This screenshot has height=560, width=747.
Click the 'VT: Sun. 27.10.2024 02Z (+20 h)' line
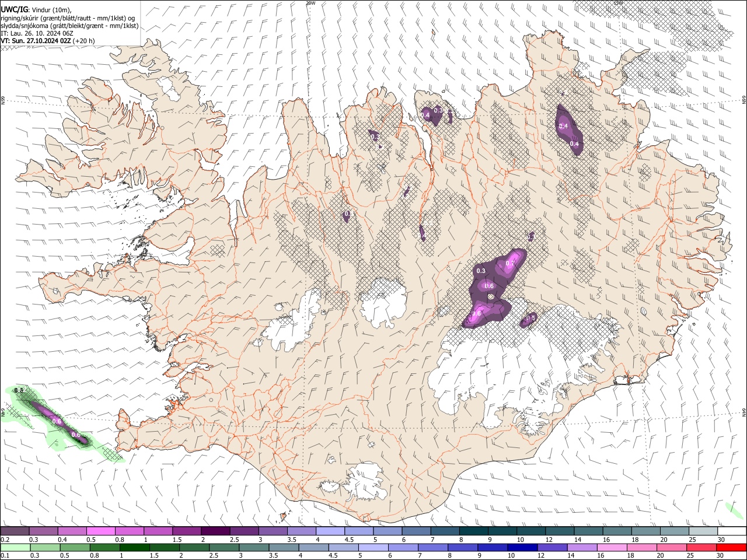(x=48, y=41)
